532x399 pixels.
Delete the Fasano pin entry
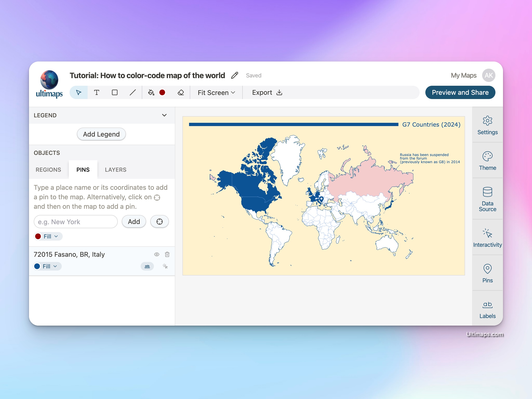click(167, 254)
